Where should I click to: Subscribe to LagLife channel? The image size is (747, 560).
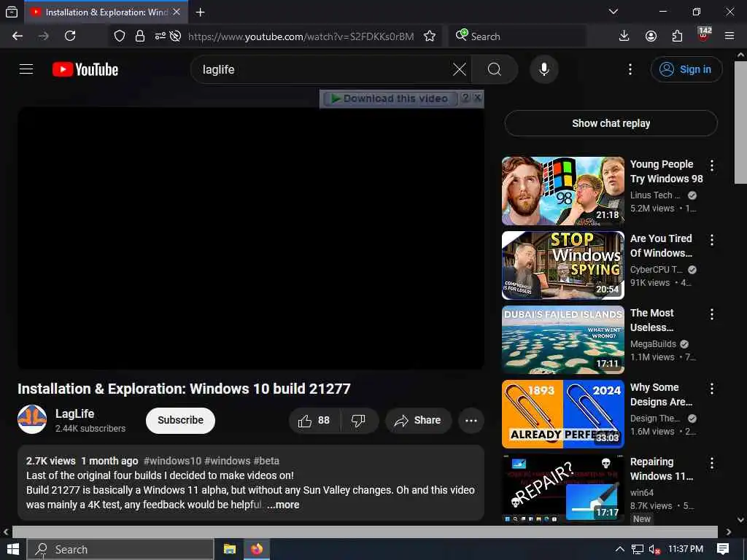click(x=181, y=421)
